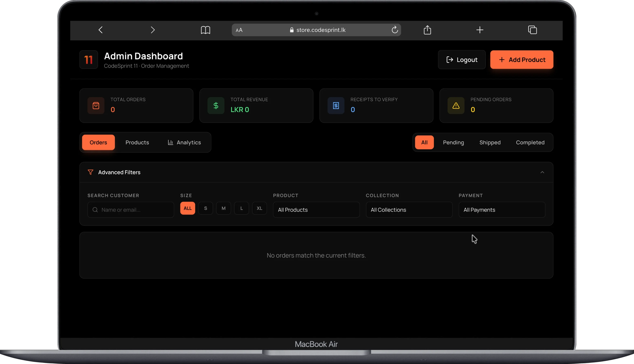Click the Logout button
Image resolution: width=634 pixels, height=364 pixels.
click(462, 60)
